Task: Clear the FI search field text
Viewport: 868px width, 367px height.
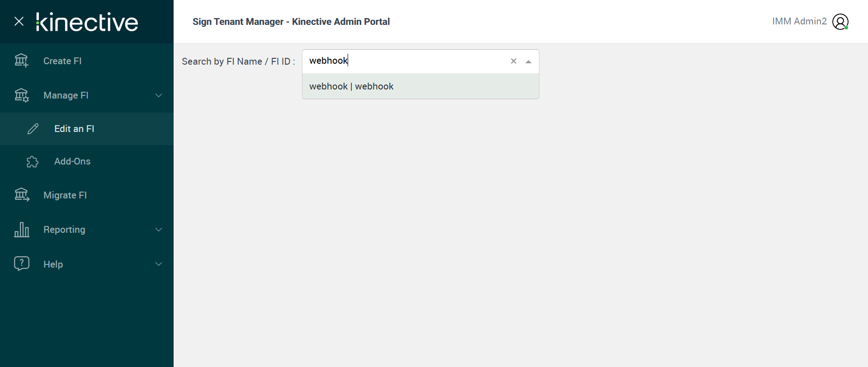Action: coord(514,61)
